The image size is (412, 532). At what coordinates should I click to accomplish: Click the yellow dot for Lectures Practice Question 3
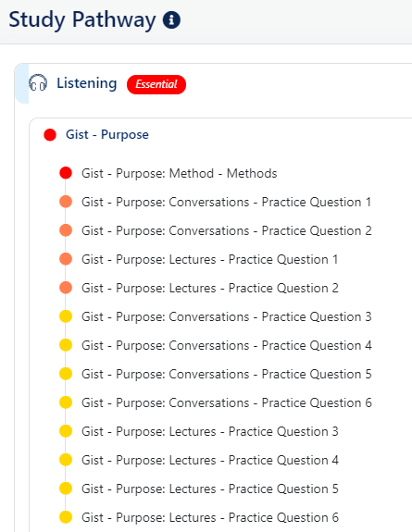[66, 431]
